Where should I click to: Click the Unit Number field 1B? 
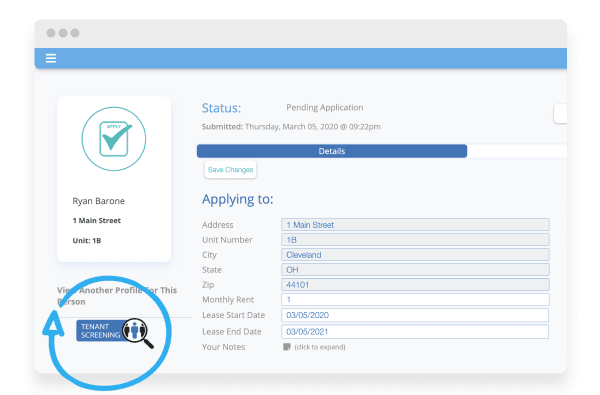click(415, 240)
